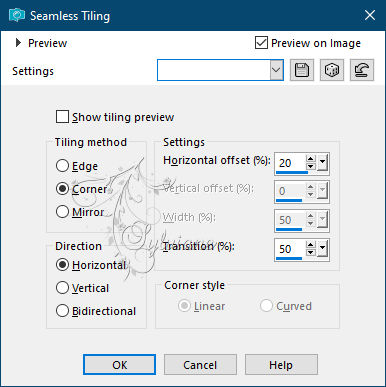Select the Mirror tiling method

point(62,212)
